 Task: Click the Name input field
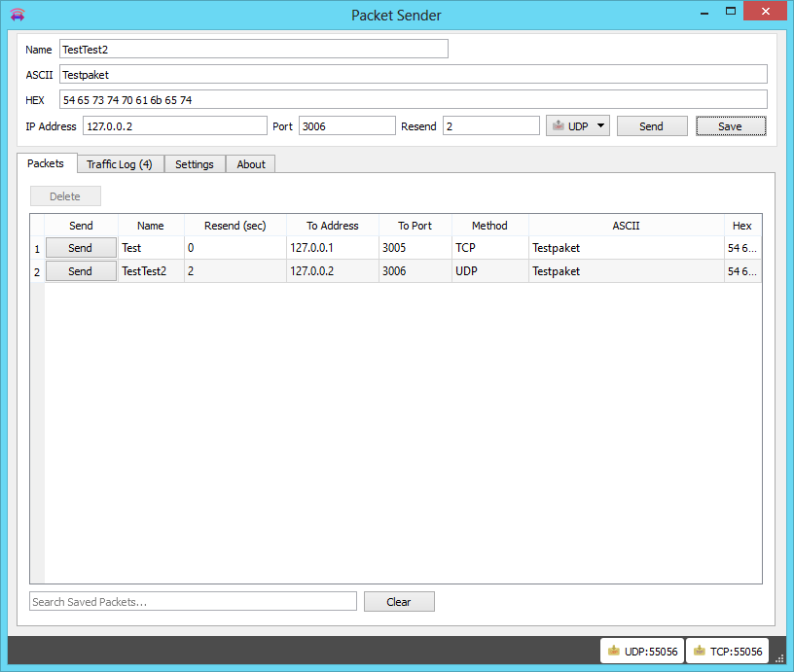point(254,49)
